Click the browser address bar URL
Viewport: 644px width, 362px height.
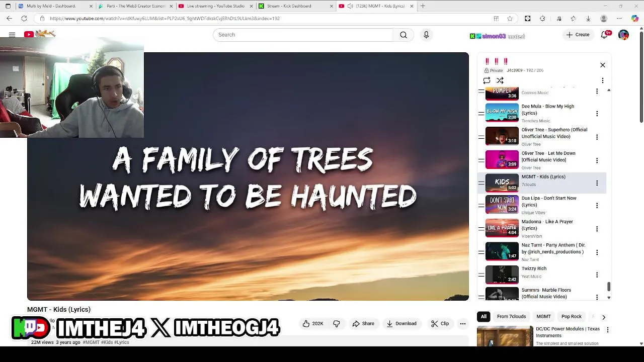tap(165, 19)
